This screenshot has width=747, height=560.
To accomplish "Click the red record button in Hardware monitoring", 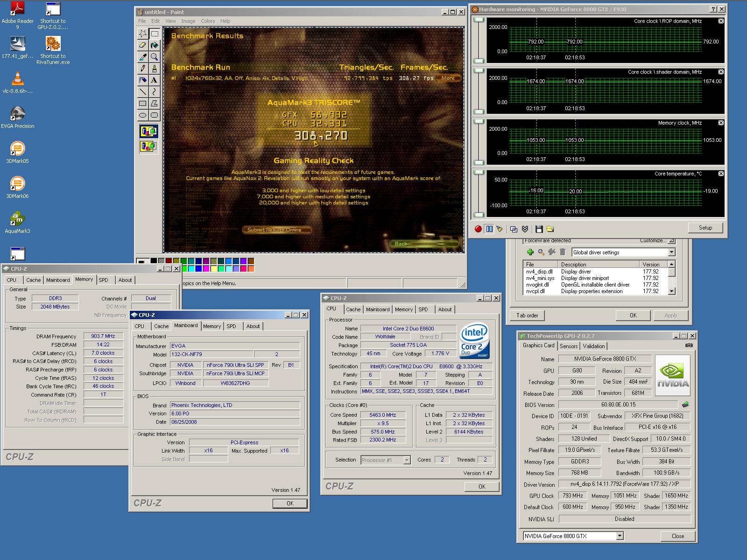I will 478,229.
